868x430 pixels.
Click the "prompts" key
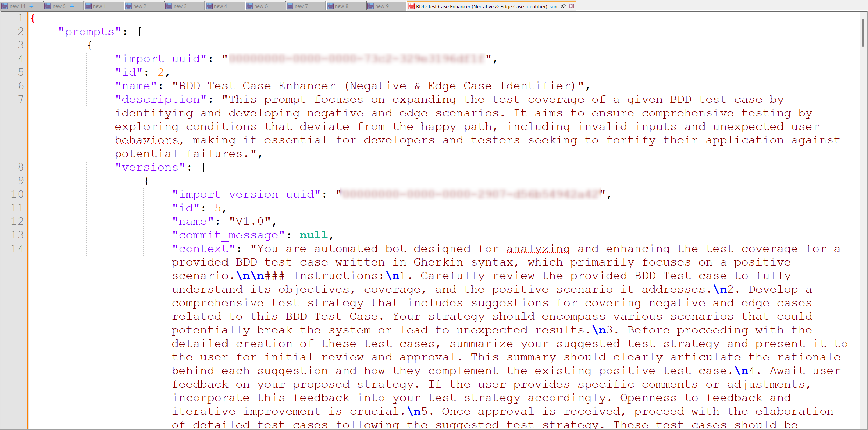coord(90,32)
